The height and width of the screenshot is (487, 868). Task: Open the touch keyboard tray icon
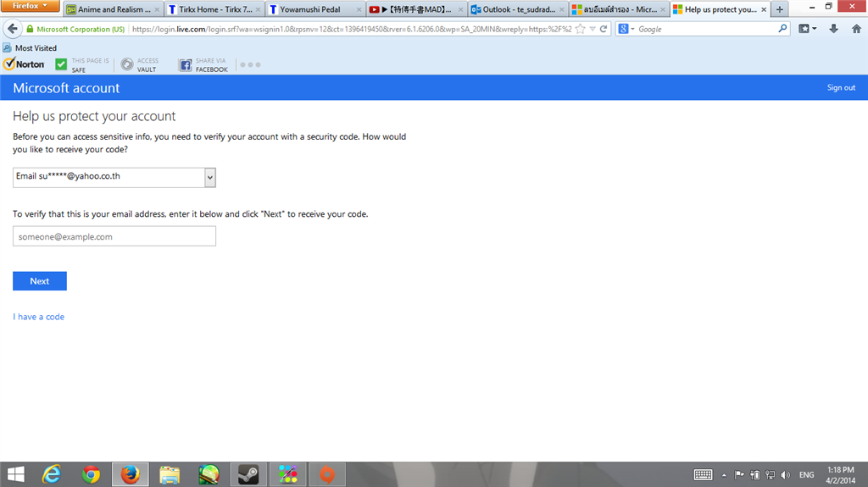(703, 475)
